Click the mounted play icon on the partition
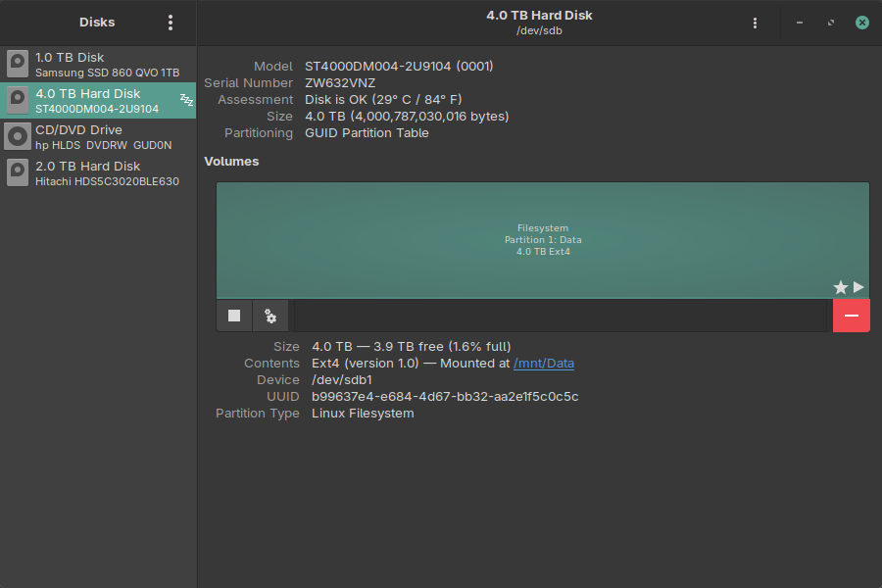This screenshot has height=588, width=882. coord(858,287)
